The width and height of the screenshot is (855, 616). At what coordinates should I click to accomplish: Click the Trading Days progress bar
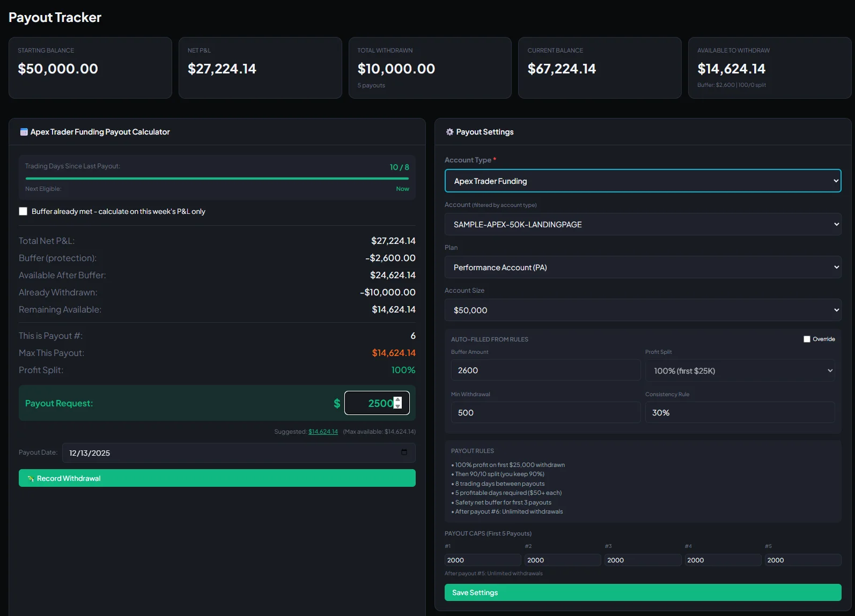(217, 178)
